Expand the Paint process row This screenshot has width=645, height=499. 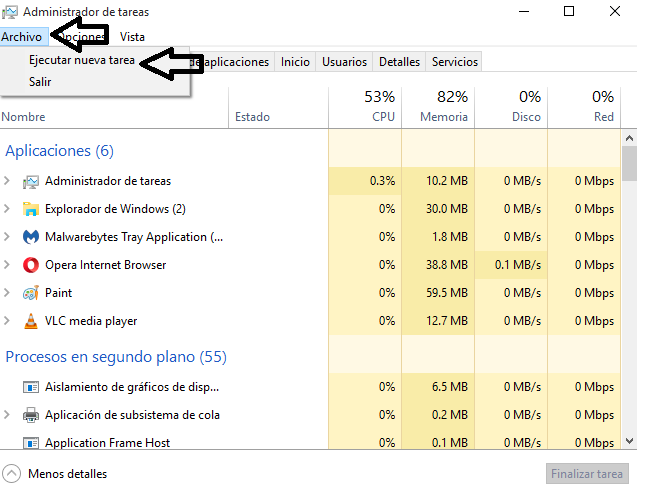(7, 293)
